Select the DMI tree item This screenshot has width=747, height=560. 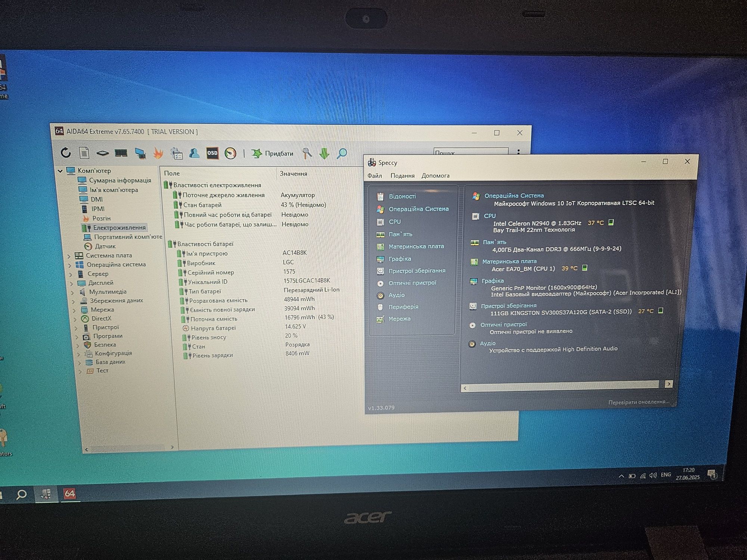pos(97,199)
